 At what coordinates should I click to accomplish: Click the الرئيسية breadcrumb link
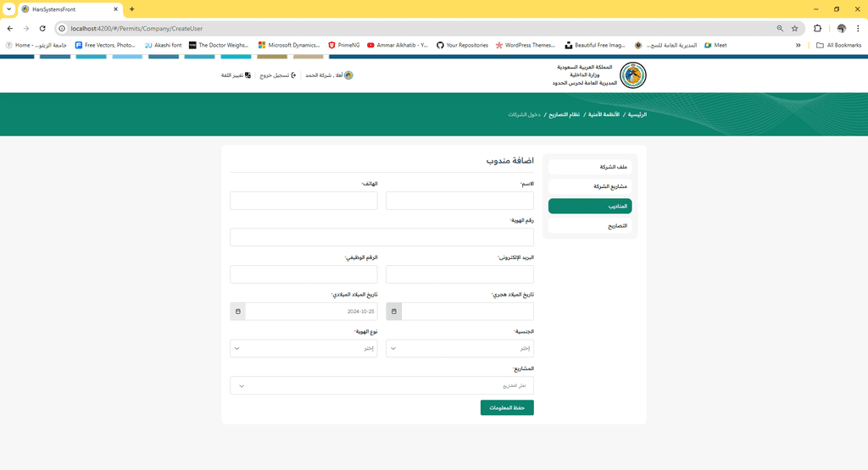[637, 114]
